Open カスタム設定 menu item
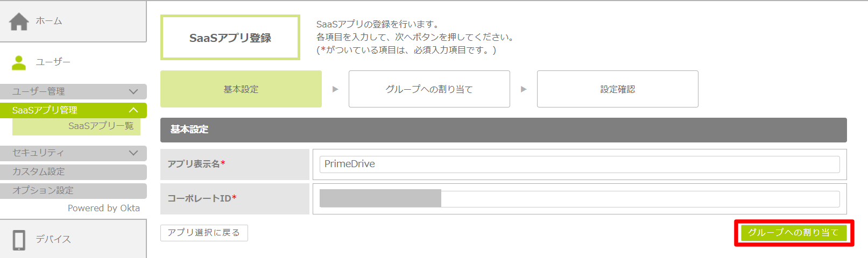This screenshot has height=258, width=868. pos(39,172)
